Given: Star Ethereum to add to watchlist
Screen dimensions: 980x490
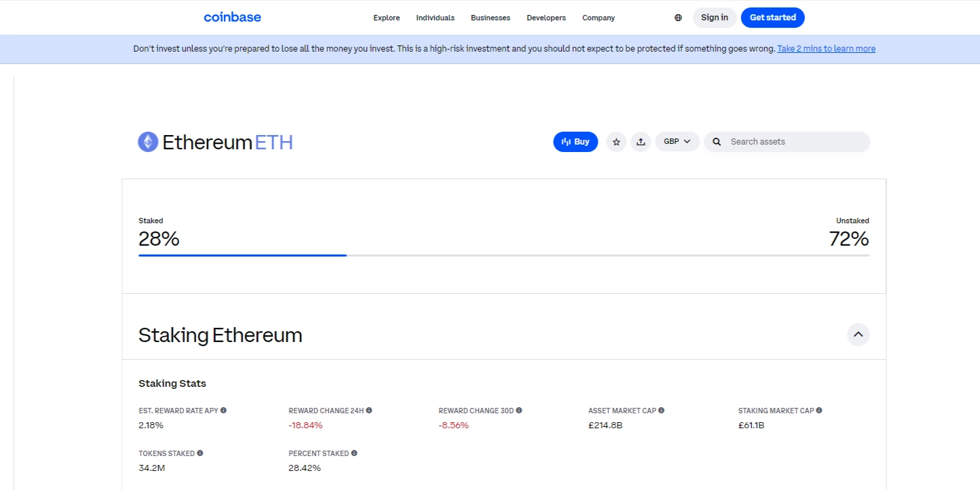Looking at the screenshot, I should pyautogui.click(x=616, y=142).
